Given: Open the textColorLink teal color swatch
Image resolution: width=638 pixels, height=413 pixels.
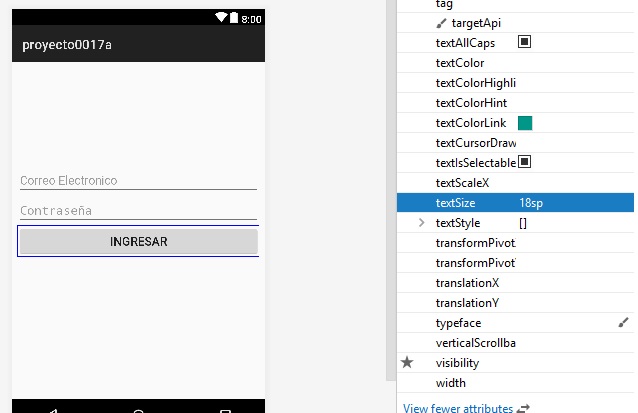Looking at the screenshot, I should point(525,123).
